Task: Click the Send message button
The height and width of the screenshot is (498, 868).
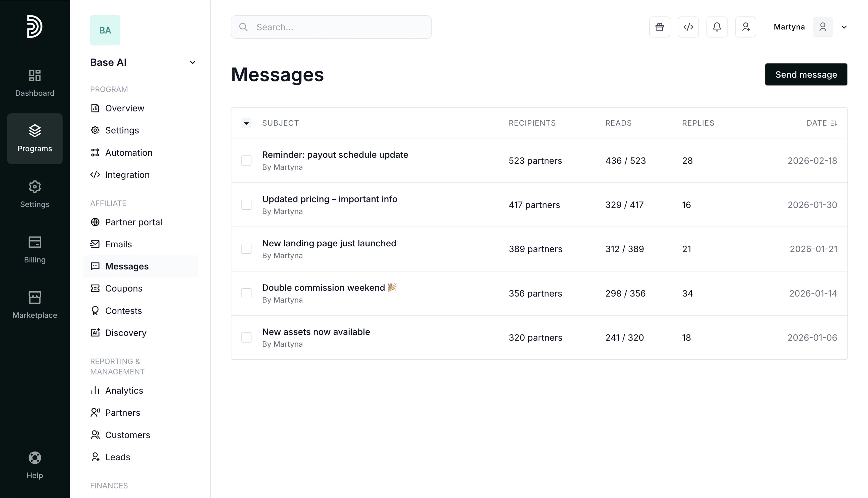Action: pyautogui.click(x=806, y=75)
